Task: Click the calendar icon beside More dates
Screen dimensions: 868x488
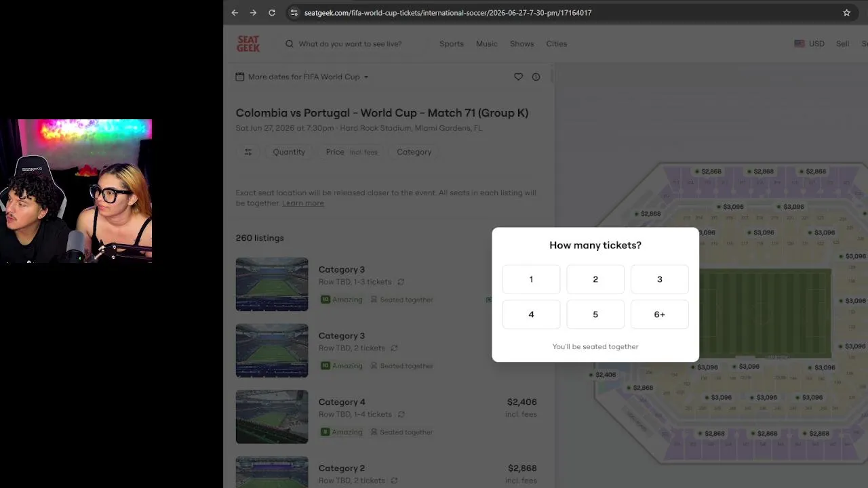Action: tap(239, 77)
